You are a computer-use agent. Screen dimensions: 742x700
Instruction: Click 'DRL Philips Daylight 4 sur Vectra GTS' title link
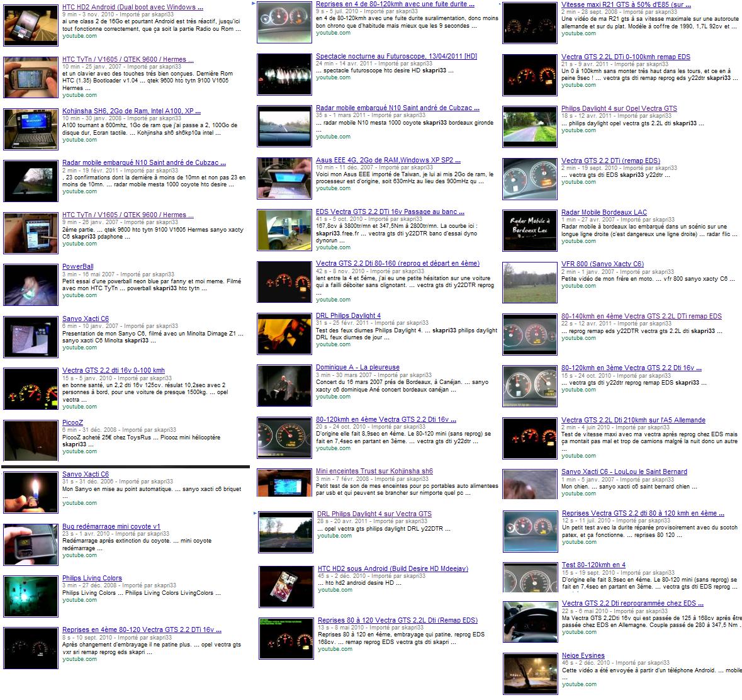click(x=374, y=514)
